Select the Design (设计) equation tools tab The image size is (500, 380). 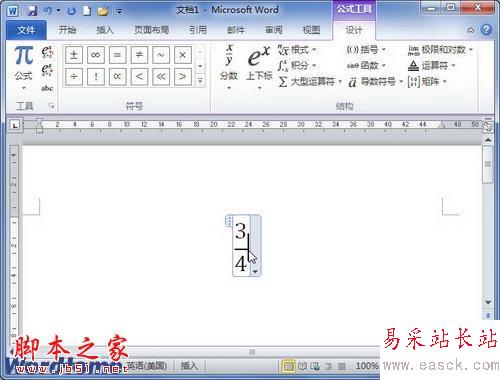click(x=354, y=30)
